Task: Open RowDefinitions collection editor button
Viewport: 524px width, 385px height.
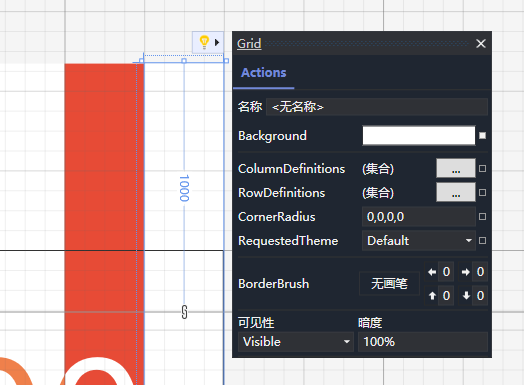Action: [456, 192]
